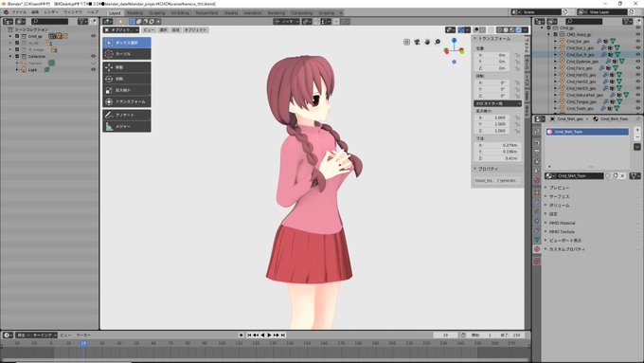This screenshot has height=363, width=644.
Task: Hide Cmd_Ear_geo using its eye icon
Action: pos(637,42)
